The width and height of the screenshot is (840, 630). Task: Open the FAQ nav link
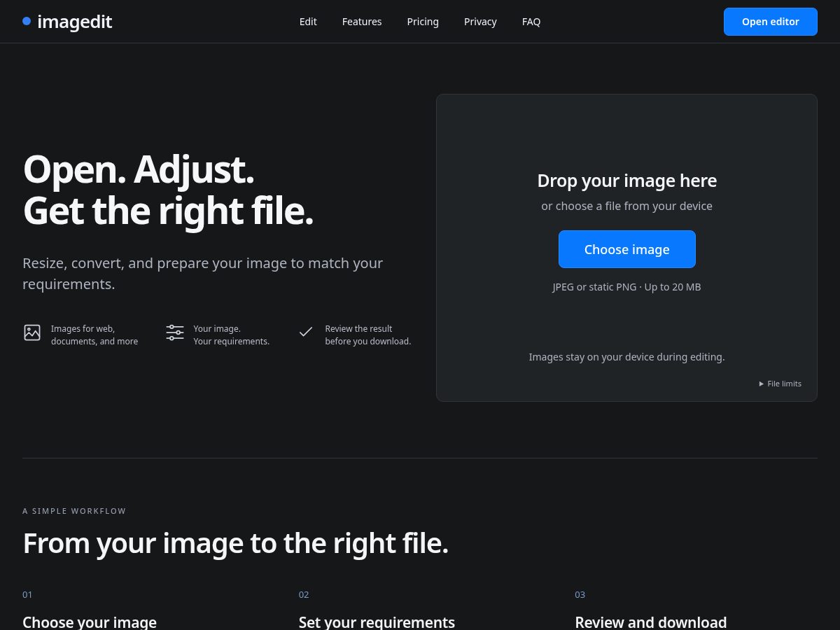tap(531, 22)
